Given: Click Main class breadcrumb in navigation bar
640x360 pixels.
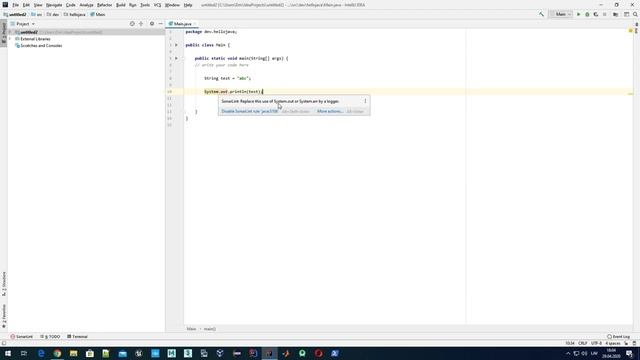Looking at the screenshot, I should coord(98,14).
